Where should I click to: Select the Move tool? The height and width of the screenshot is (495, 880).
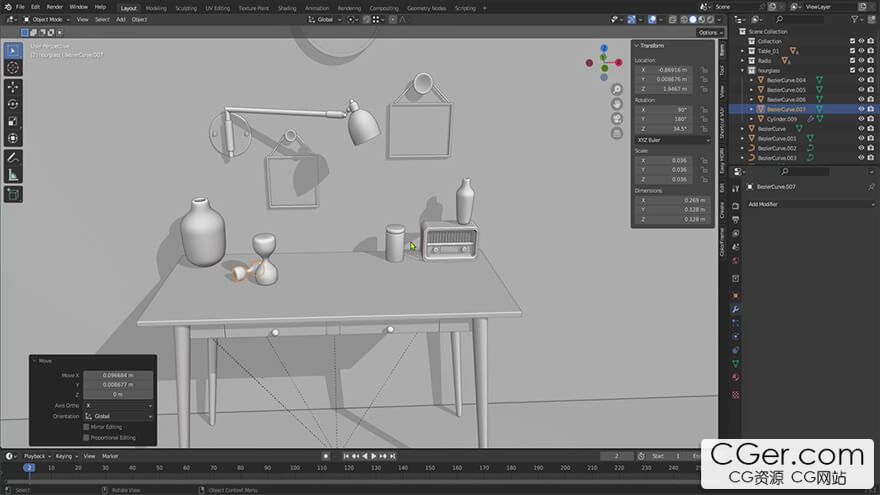point(13,87)
